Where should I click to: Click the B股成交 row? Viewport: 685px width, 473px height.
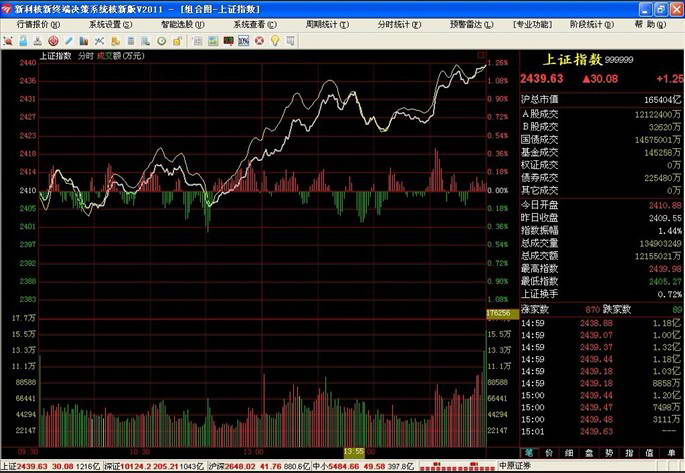coord(601,127)
